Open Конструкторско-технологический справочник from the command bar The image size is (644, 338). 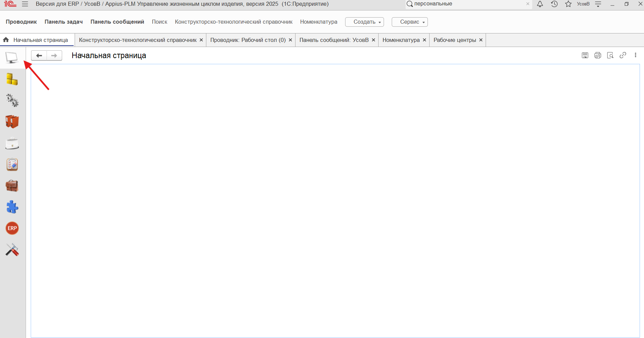pyautogui.click(x=234, y=22)
